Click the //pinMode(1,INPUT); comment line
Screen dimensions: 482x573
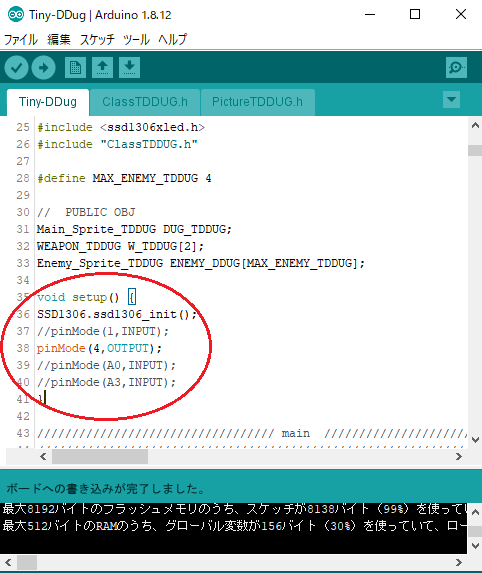[x=103, y=331]
